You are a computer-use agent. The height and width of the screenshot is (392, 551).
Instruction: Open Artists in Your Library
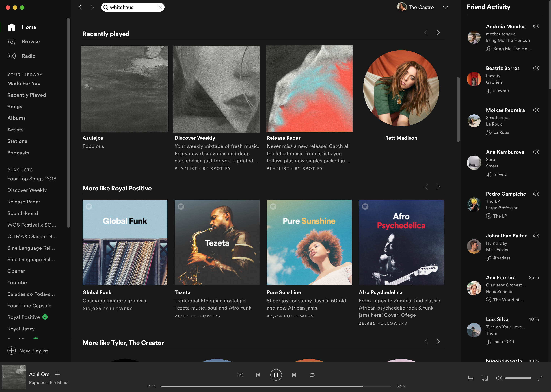[16, 130]
